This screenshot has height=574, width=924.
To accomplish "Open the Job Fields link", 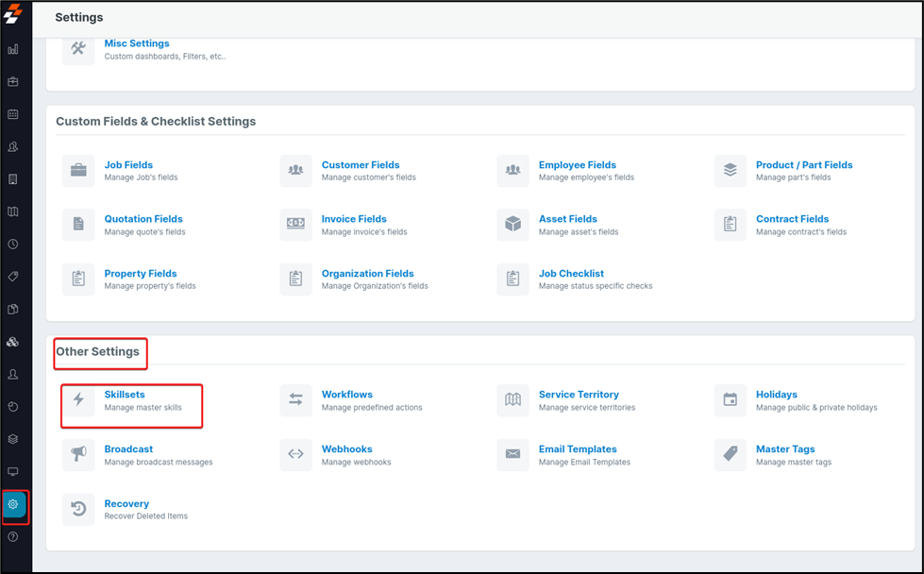I will pyautogui.click(x=128, y=165).
